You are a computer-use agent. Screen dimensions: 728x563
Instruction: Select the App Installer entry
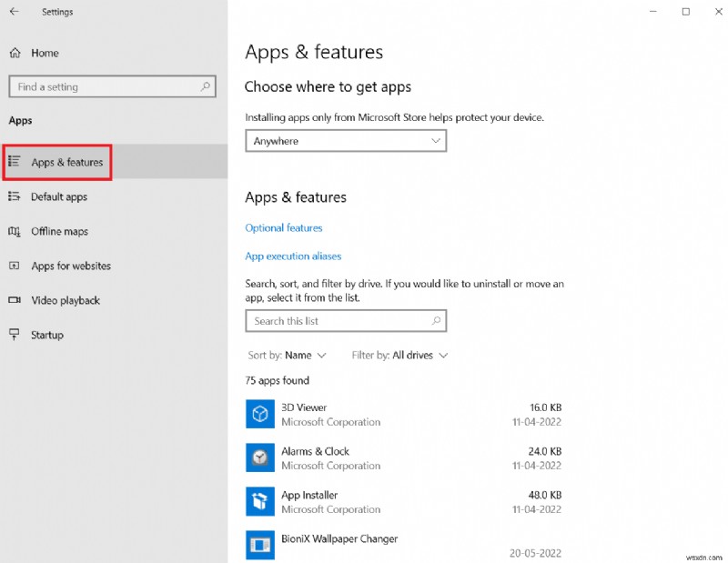(x=403, y=502)
